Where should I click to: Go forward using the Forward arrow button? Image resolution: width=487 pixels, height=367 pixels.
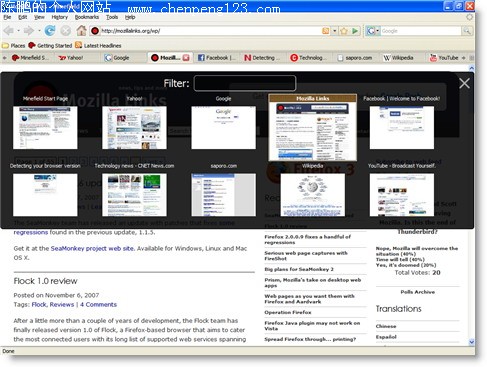click(x=29, y=31)
